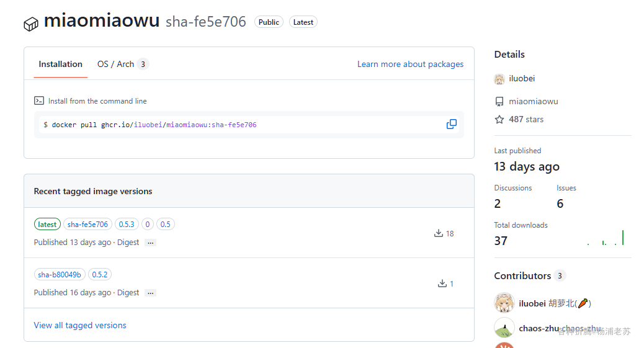Open Learn more about packages link
The width and height of the screenshot is (644, 348).
click(x=410, y=64)
